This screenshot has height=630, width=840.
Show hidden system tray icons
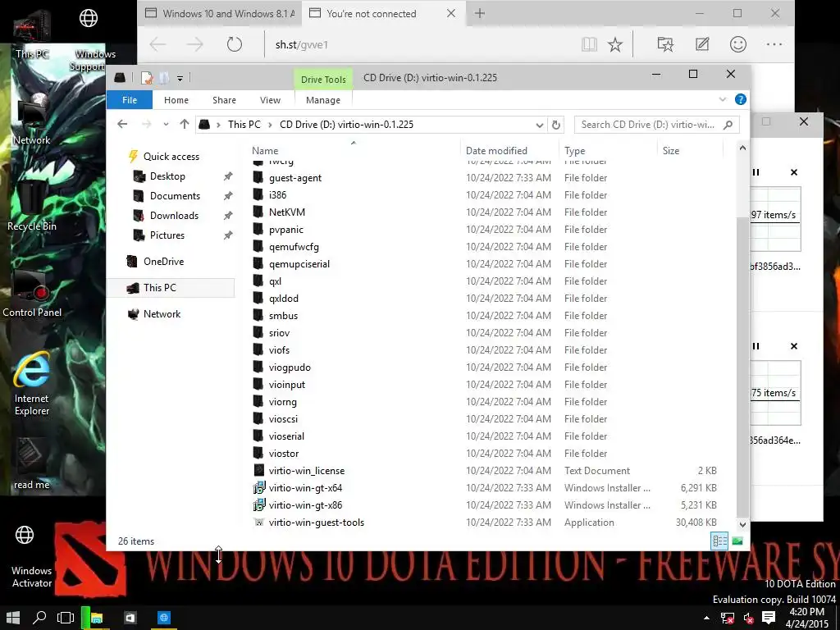click(706, 619)
